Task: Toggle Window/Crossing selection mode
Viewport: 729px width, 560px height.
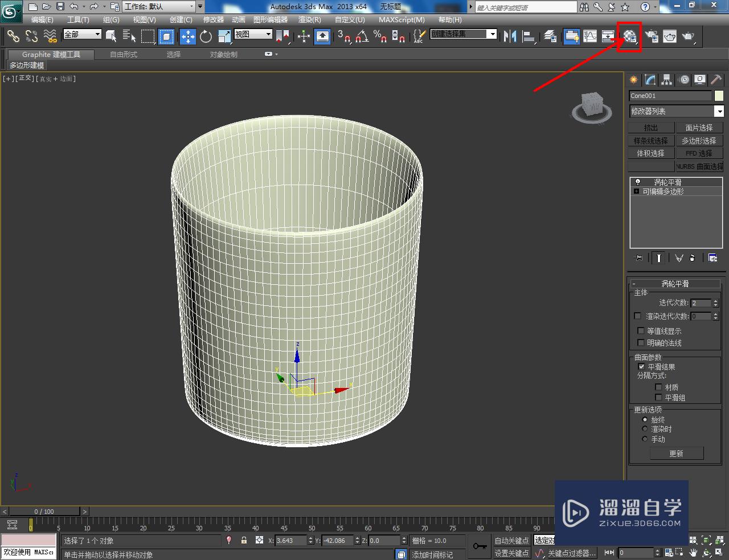Action: 166,36
